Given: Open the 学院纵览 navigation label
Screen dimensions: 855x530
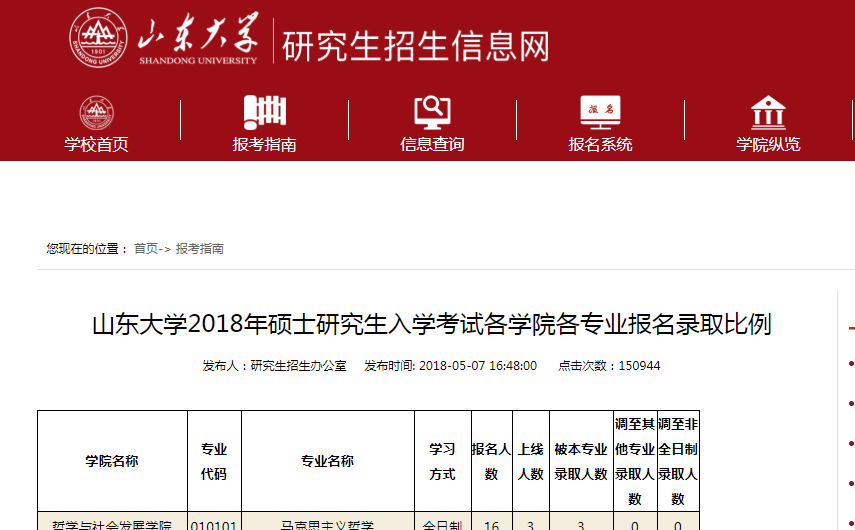Looking at the screenshot, I should pos(768,144).
